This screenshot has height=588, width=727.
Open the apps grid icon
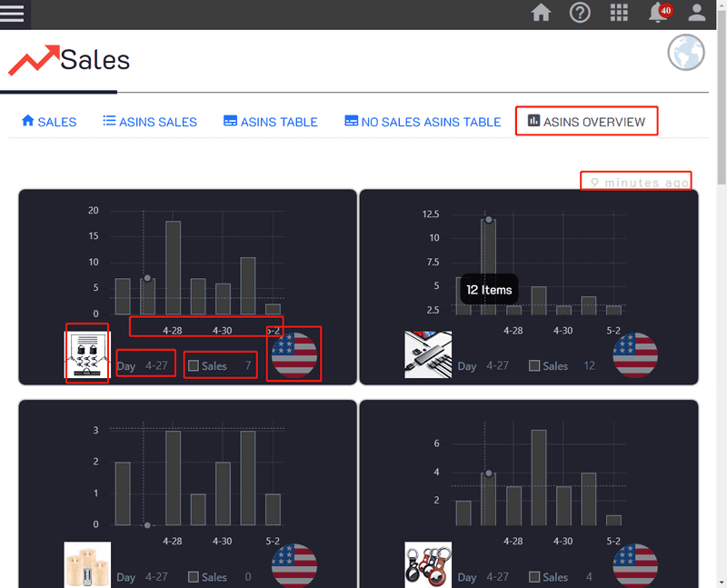(x=619, y=14)
